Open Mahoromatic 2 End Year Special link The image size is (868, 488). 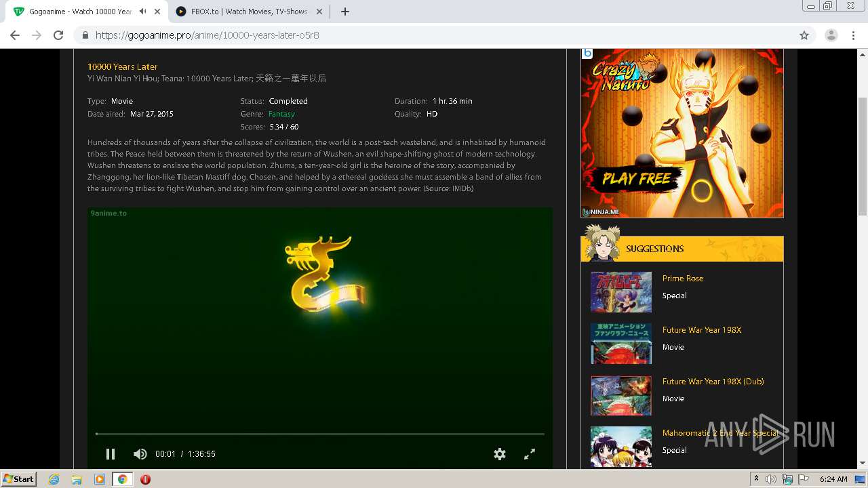click(719, 433)
